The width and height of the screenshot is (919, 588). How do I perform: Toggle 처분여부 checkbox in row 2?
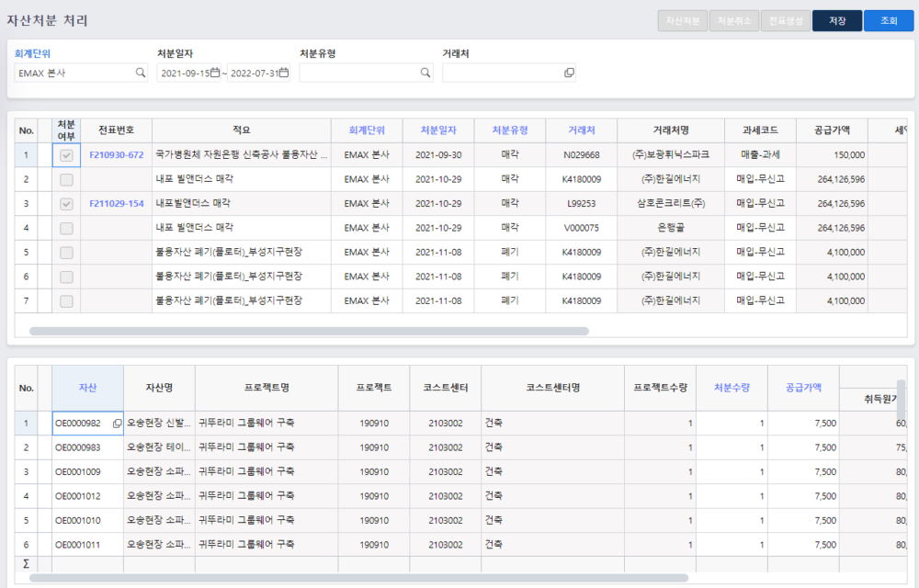pos(66,180)
